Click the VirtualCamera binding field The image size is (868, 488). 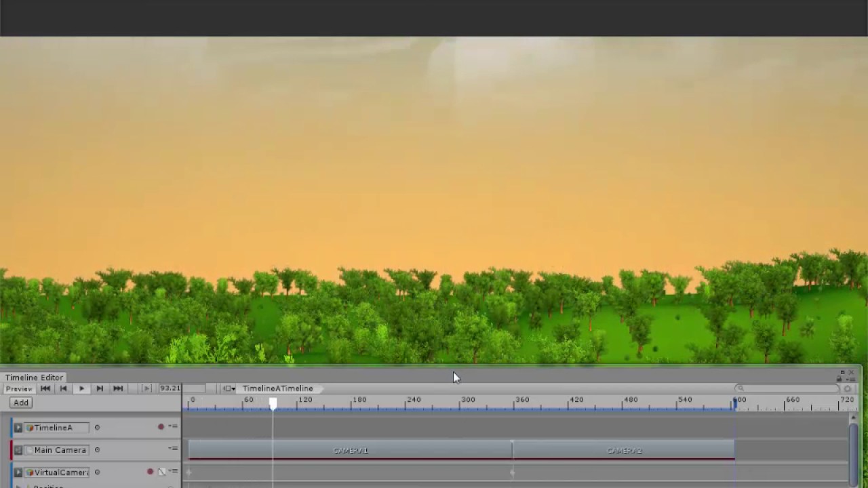[57, 472]
